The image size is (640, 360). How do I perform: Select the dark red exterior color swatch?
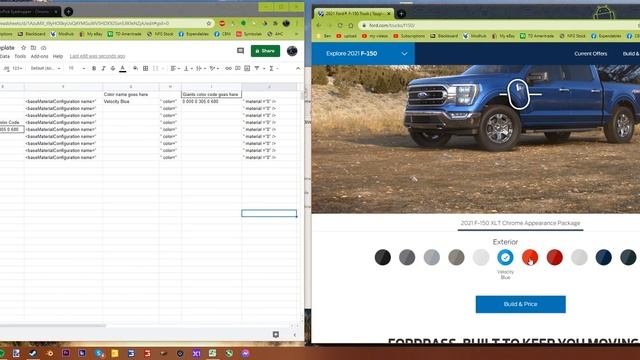[x=554, y=257]
